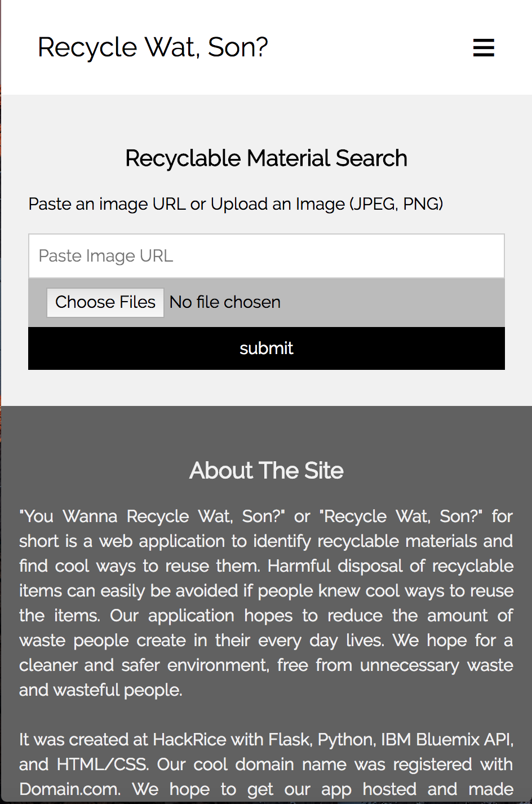
Task: Submit the recyclable material search
Action: click(x=267, y=348)
